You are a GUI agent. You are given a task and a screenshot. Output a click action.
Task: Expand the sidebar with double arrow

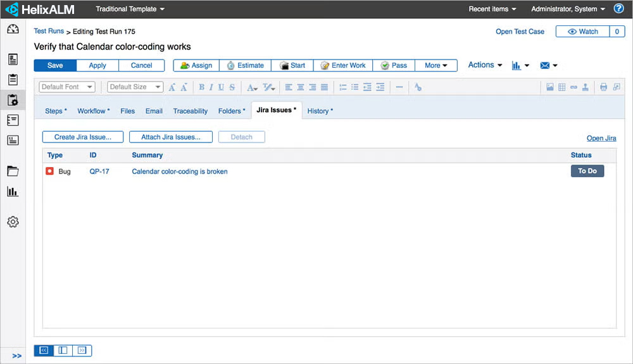[x=16, y=356]
